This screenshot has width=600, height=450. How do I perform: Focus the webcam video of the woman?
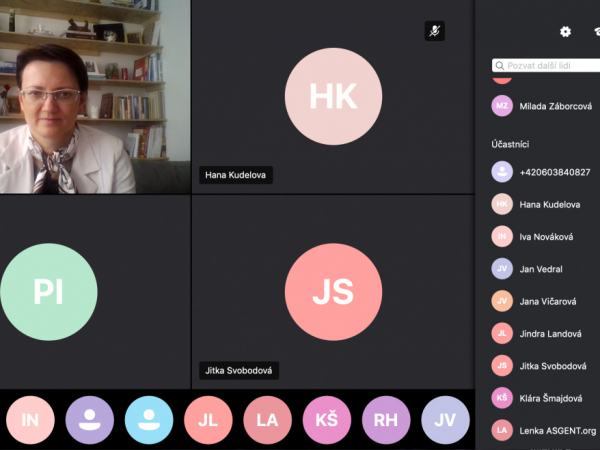point(95,96)
